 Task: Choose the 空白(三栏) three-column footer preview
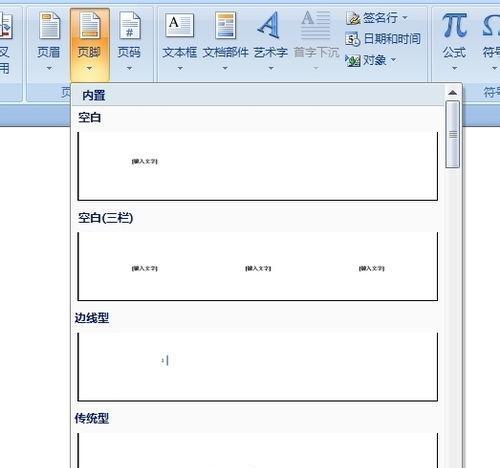tap(258, 267)
